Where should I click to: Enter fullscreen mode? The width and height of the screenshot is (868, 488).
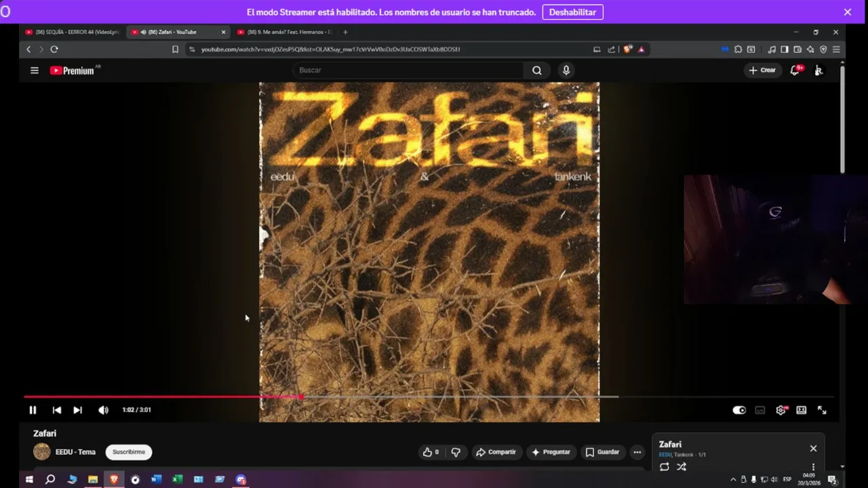point(822,410)
